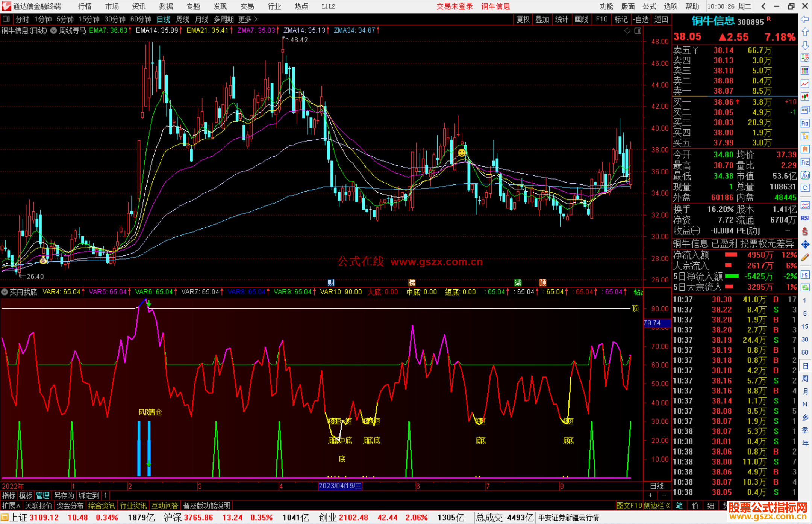
Task: Click the smiley face marker on chart
Action: [x=462, y=153]
